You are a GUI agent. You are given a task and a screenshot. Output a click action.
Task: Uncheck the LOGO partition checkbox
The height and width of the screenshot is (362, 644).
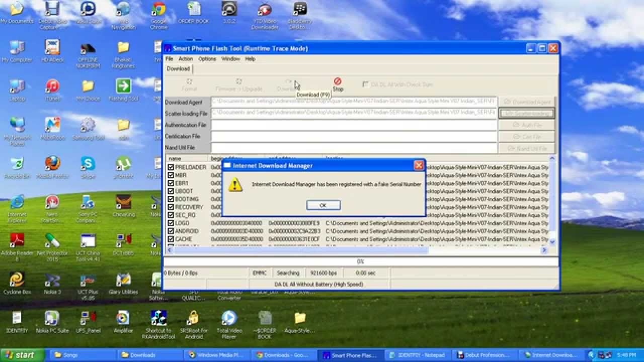171,223
